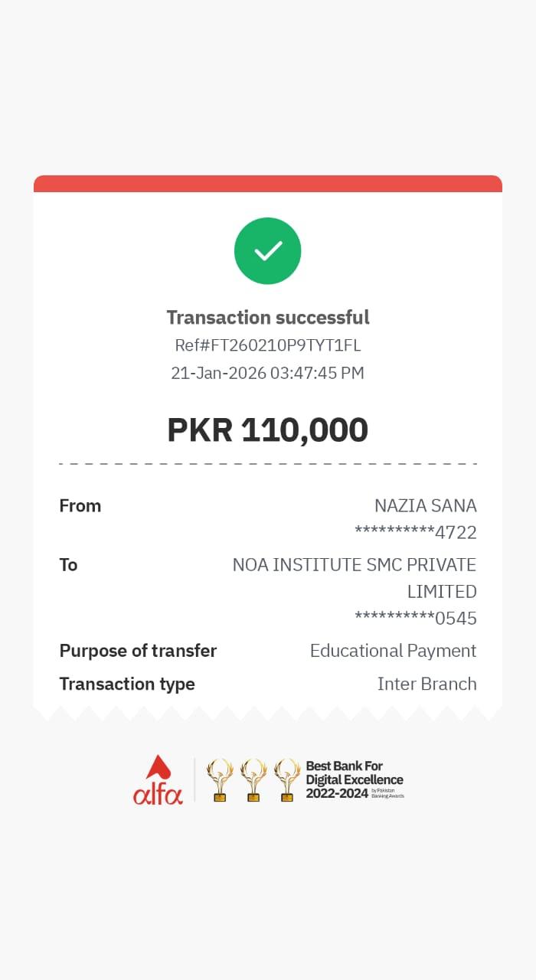Click the PKR 110,000 amount
The image size is (536, 980).
(x=268, y=430)
